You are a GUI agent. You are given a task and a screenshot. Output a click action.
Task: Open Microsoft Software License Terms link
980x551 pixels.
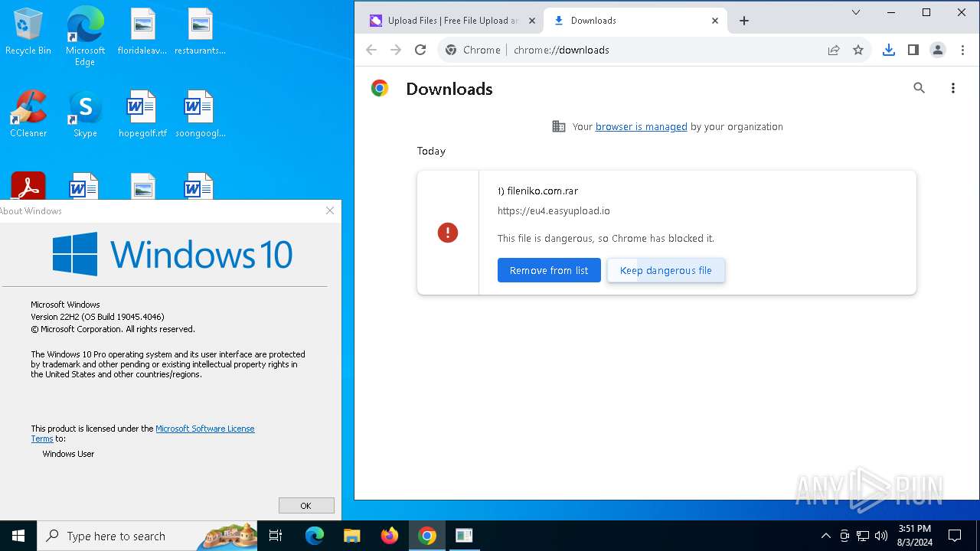point(204,429)
